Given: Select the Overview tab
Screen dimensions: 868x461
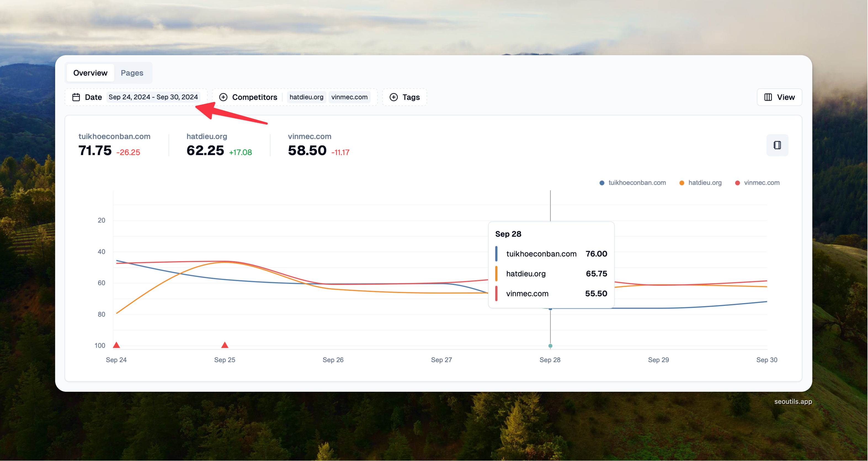Looking at the screenshot, I should pos(90,73).
